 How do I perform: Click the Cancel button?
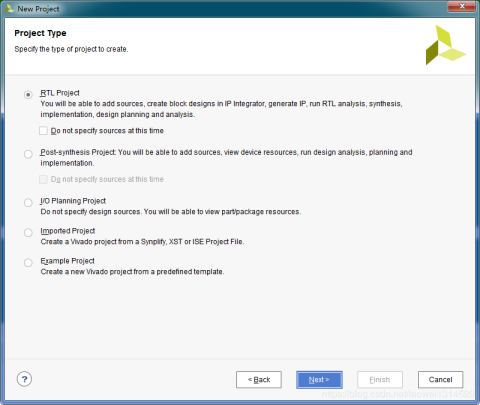point(440,380)
